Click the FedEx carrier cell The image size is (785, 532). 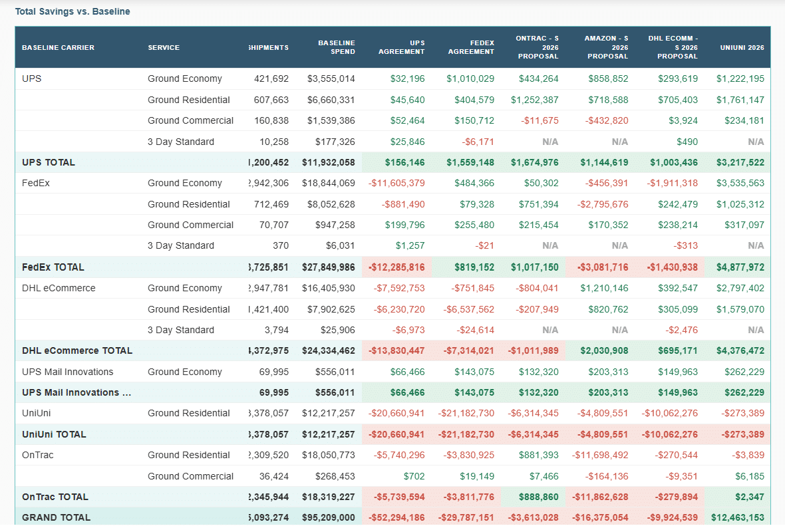point(35,183)
